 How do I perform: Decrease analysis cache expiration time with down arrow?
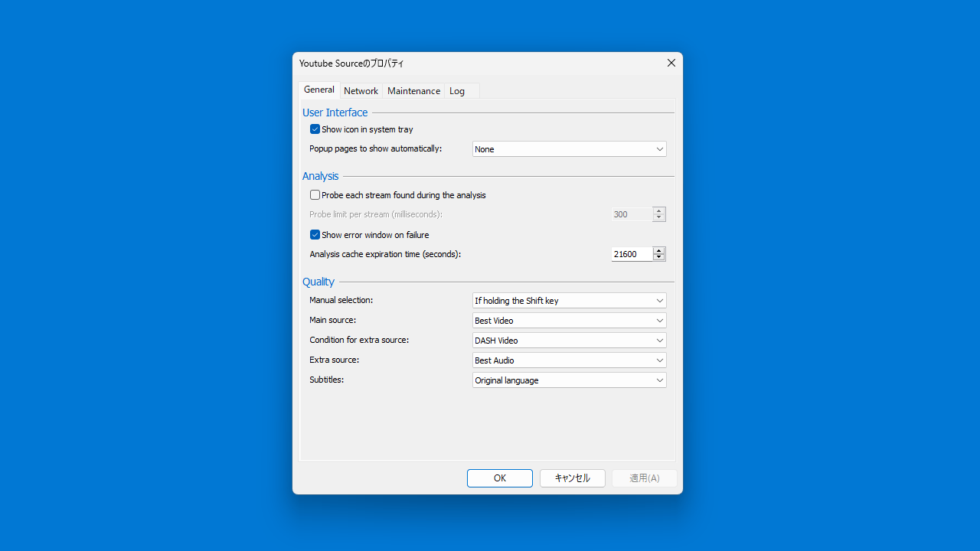[x=658, y=257]
